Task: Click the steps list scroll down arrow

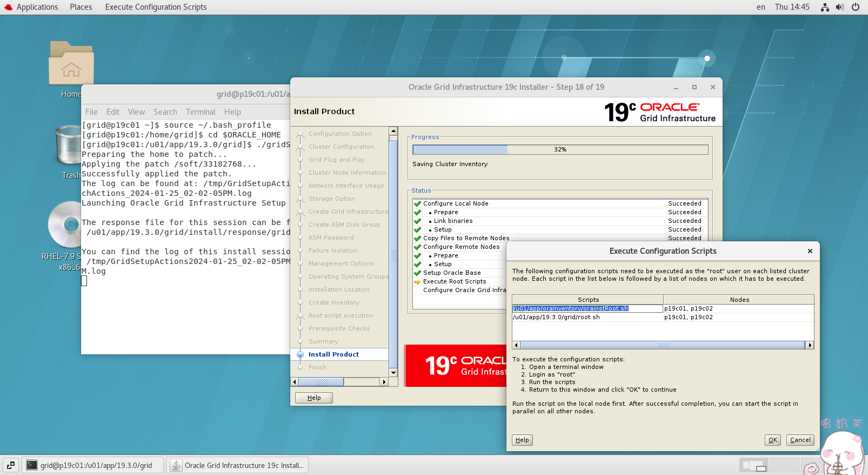Action: tap(393, 372)
